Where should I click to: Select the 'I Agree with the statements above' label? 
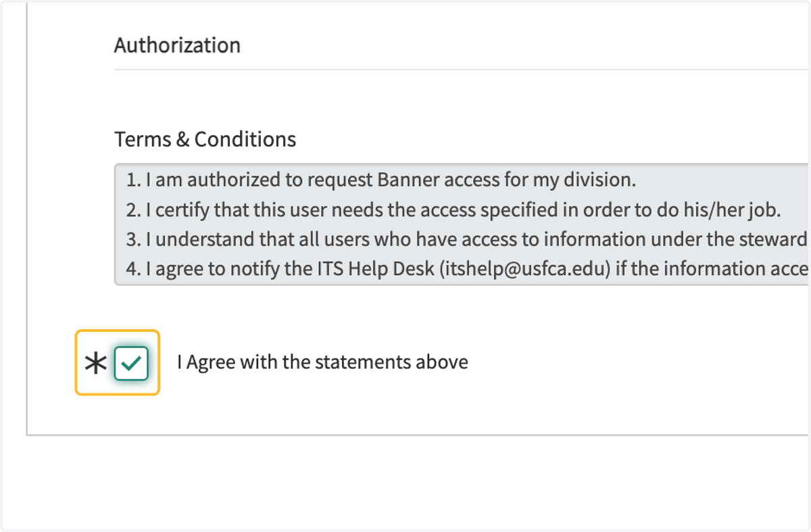coord(322,362)
